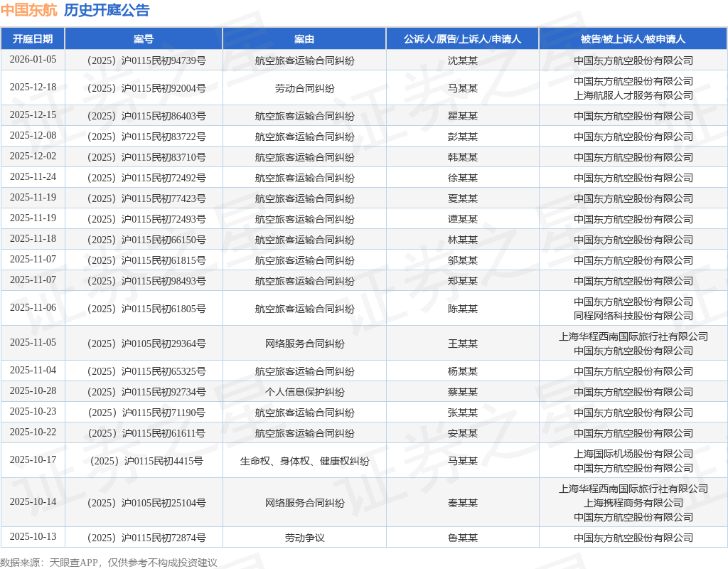Click the 公诉人/原告/上诉人/申请人 column header
This screenshot has width=728, height=569.
click(x=462, y=39)
